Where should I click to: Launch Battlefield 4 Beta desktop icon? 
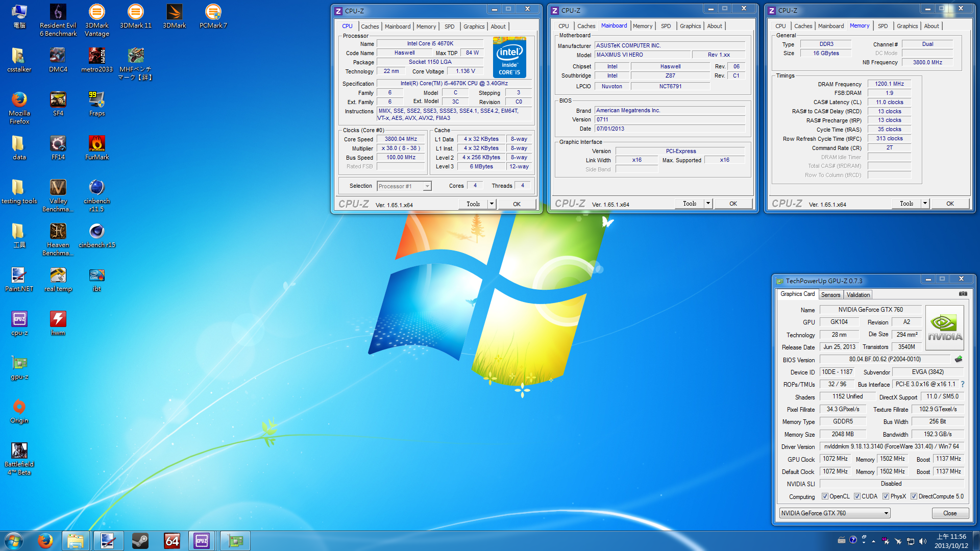(x=19, y=459)
